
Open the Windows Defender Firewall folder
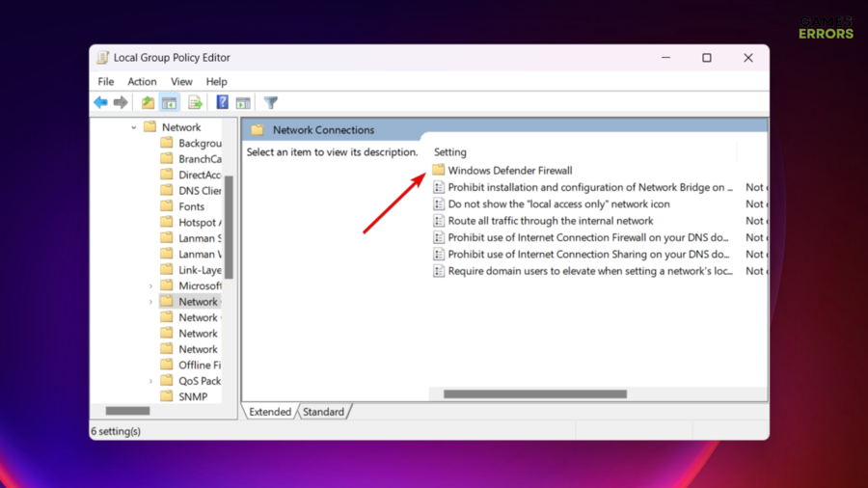(x=509, y=171)
